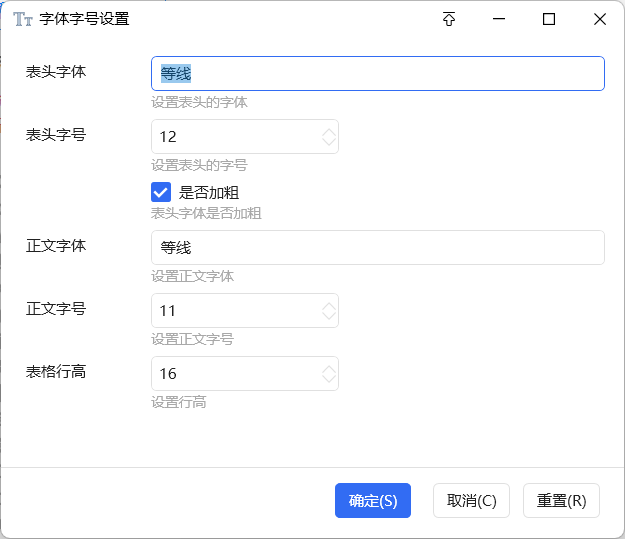Image resolution: width=625 pixels, height=539 pixels.
Task: Maximize the font settings window
Action: click(549, 19)
